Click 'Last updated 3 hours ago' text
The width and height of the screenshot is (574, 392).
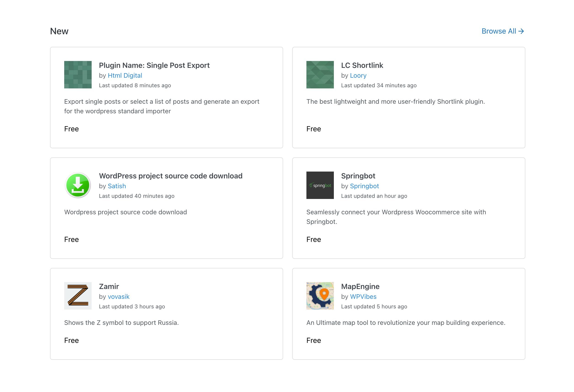point(132,307)
